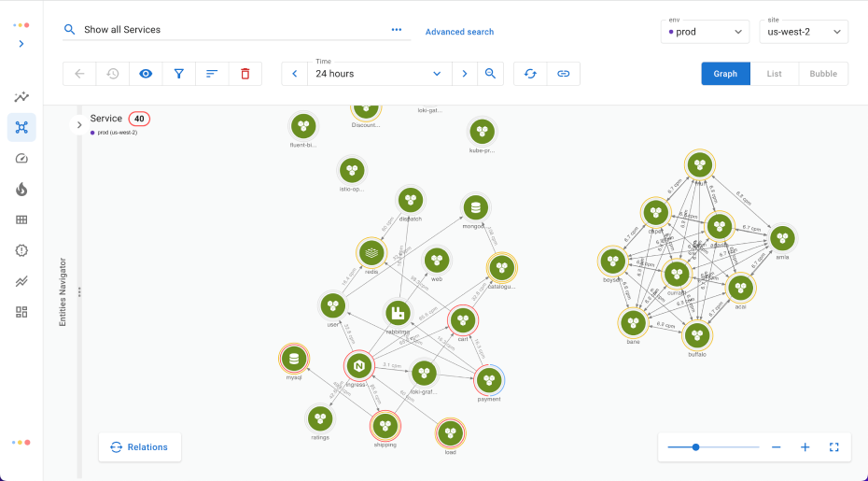Click the alert badge sidebar icon
The height and width of the screenshot is (481, 868).
click(21, 250)
